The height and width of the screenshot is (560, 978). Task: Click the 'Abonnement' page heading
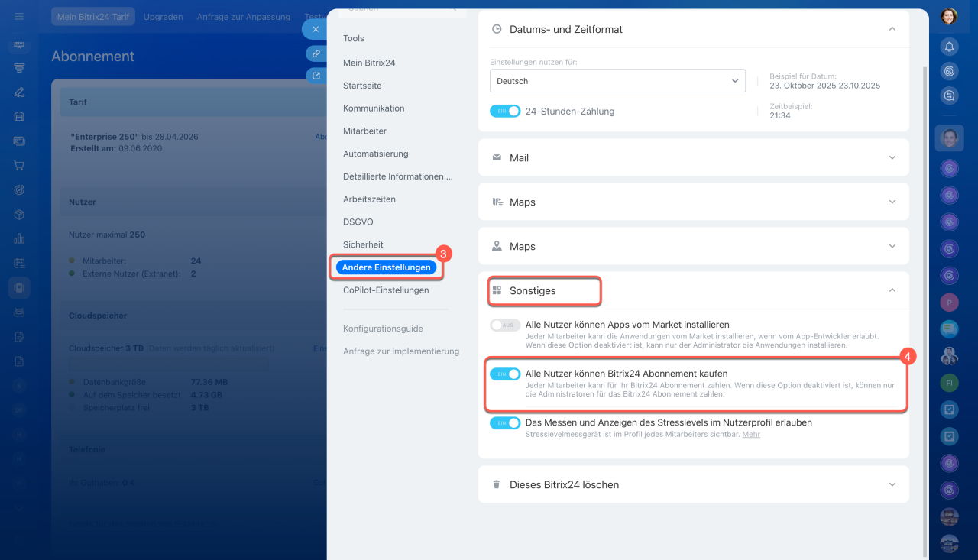[92, 57]
